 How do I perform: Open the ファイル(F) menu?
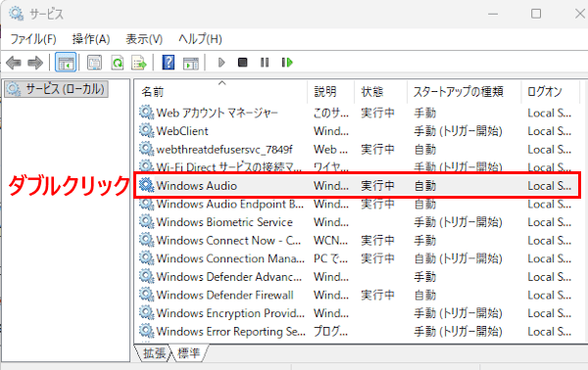click(x=33, y=38)
